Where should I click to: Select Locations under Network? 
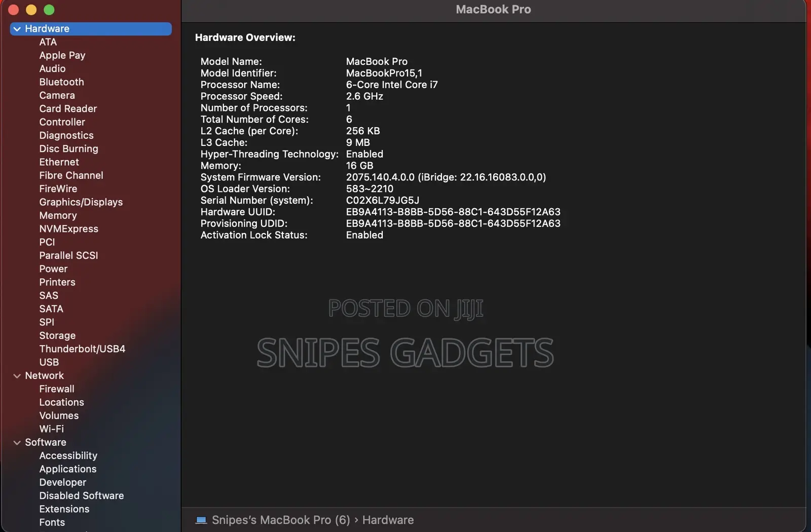pos(62,402)
